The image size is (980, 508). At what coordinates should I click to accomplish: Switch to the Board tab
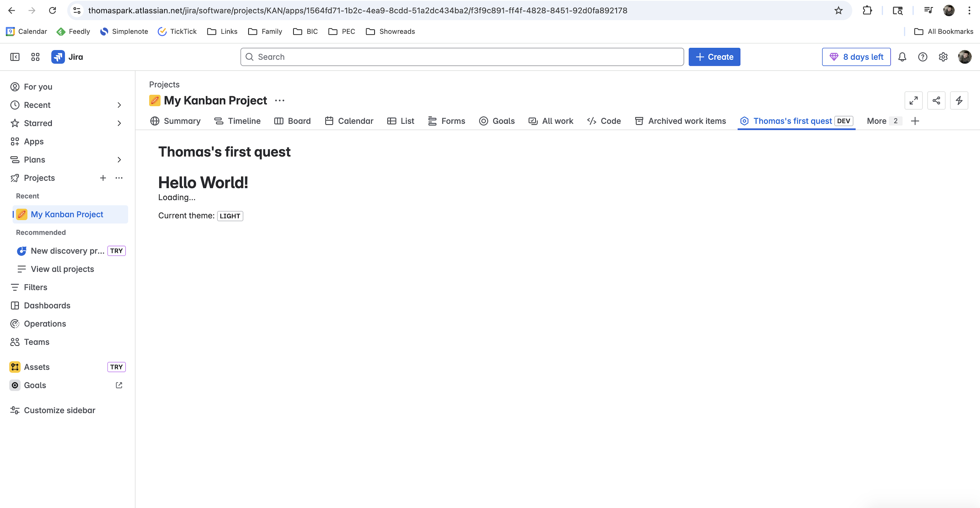(293, 121)
